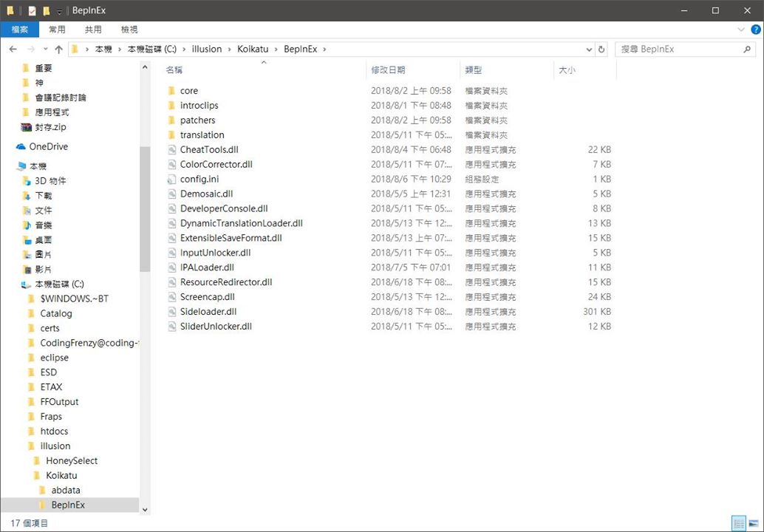Click the 搜尋 BepInEx search field
Screen dimensions: 764x532
[x=676, y=50]
